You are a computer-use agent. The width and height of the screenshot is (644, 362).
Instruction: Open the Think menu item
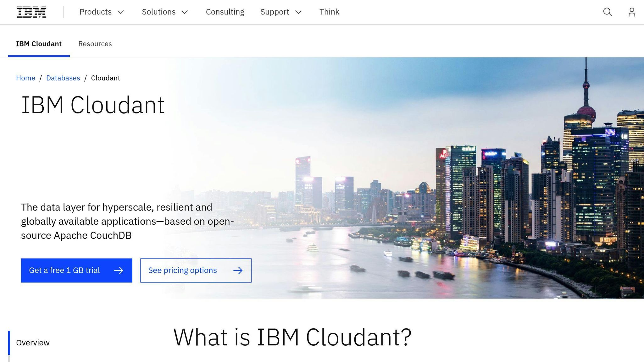point(329,12)
